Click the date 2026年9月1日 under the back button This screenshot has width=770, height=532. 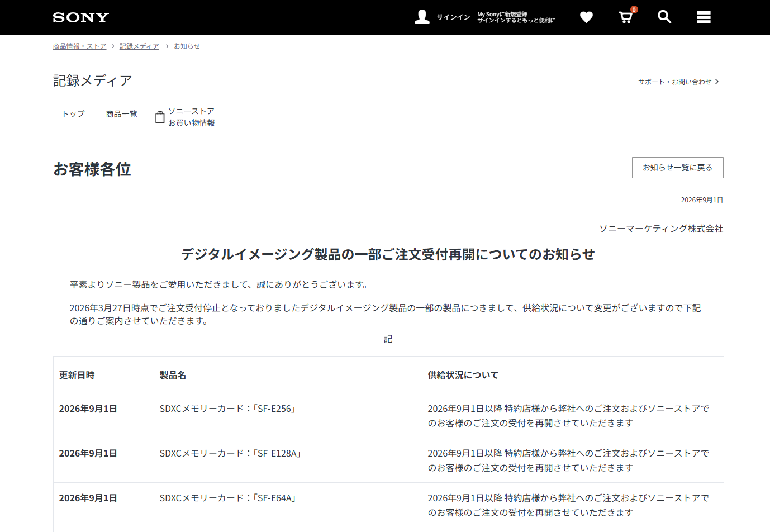click(702, 200)
